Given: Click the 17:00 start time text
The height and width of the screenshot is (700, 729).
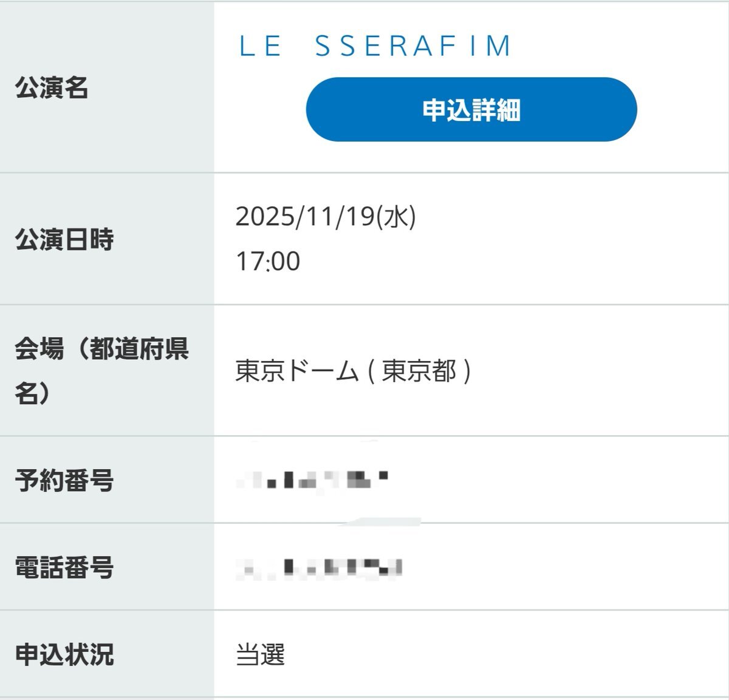Looking at the screenshot, I should coord(268,261).
